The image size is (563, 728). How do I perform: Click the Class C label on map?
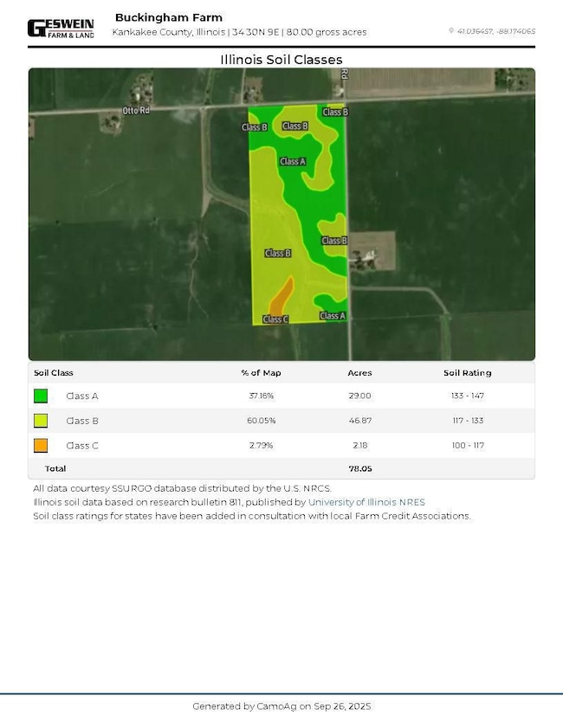(x=275, y=319)
